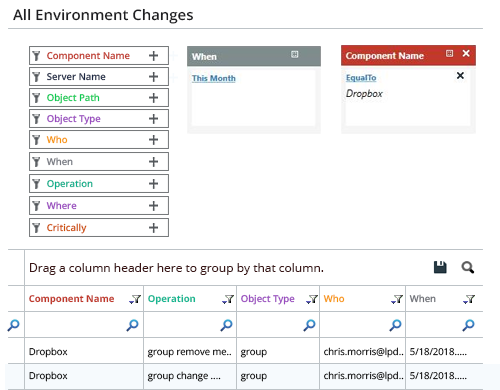Click funnel icon beside Object Path
Screen dimensions: 500x390
(36, 98)
